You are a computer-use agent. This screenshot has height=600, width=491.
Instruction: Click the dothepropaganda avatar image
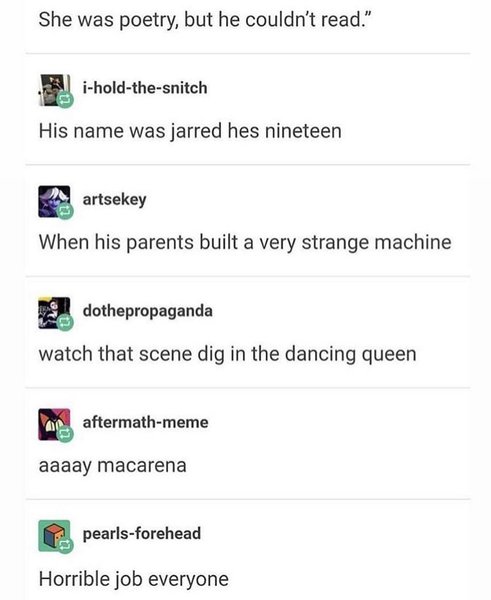pos(54,313)
